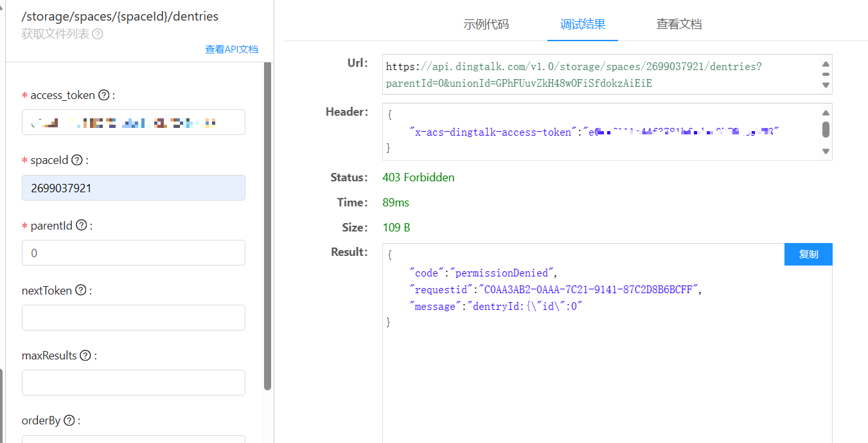The width and height of the screenshot is (868, 443).
Task: Open the 查看文档 tab
Action: (x=679, y=24)
